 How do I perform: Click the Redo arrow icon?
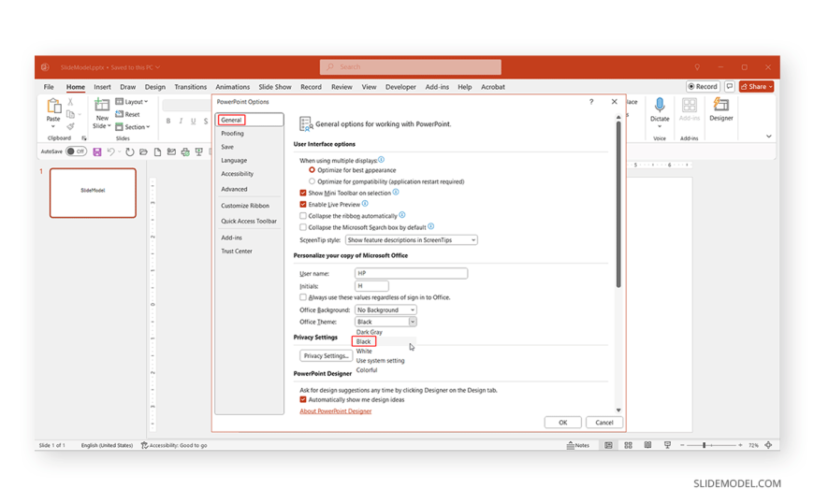[130, 152]
